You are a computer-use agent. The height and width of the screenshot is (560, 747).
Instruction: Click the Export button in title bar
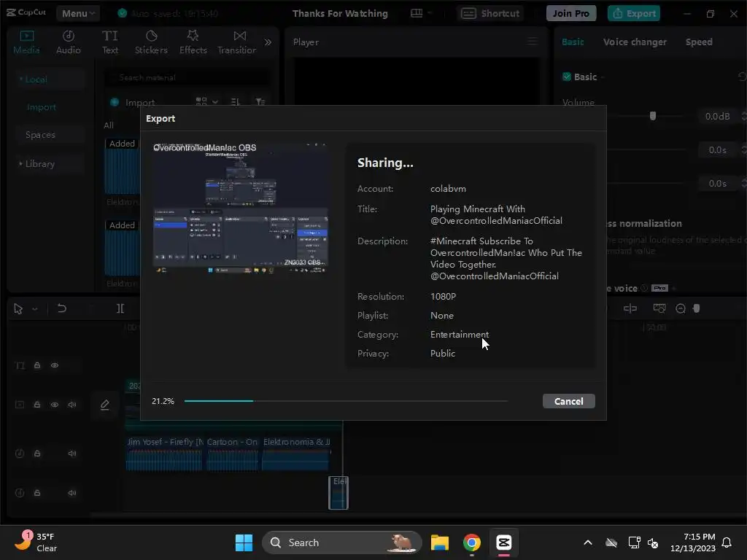tap(635, 13)
